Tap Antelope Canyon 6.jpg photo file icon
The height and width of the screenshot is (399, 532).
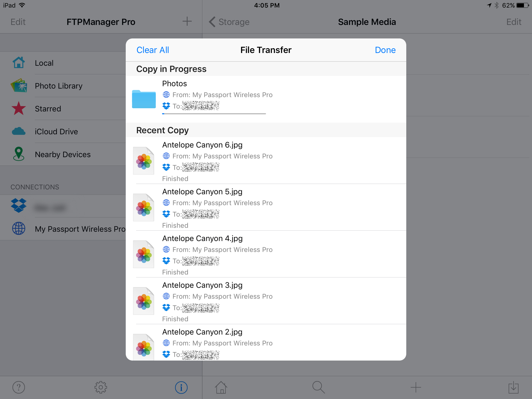[144, 161]
